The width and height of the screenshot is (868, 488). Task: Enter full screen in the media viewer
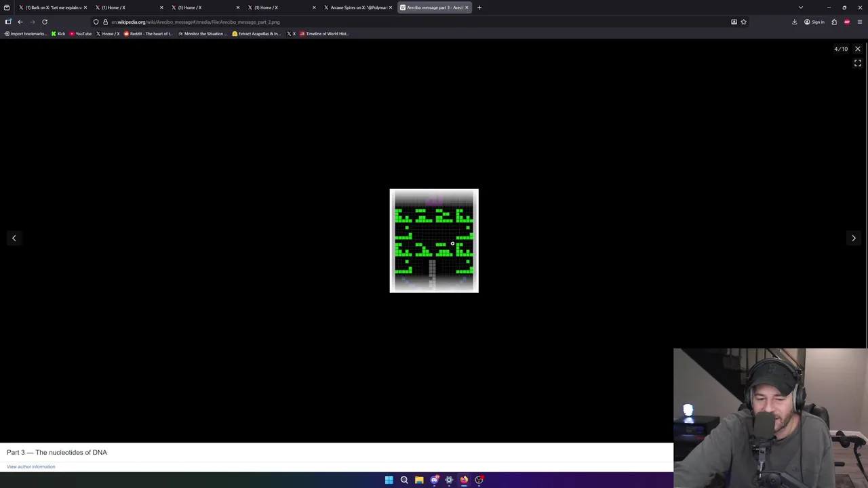[x=858, y=63]
